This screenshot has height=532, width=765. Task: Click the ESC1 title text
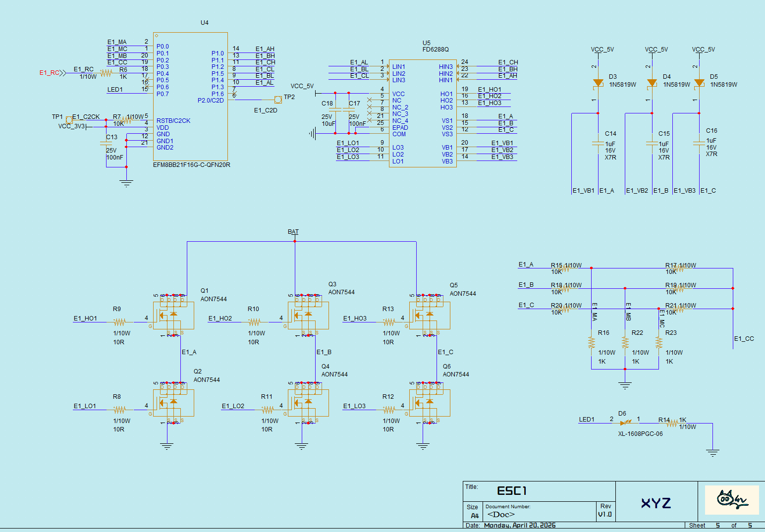512,491
